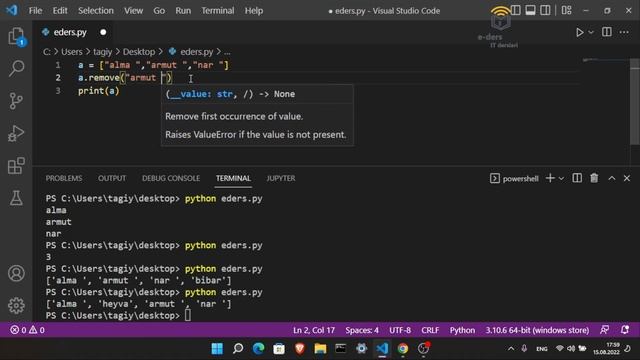Select interpreter 3.10.6 64-bit status item
This screenshot has height=360, width=640.
point(537,330)
